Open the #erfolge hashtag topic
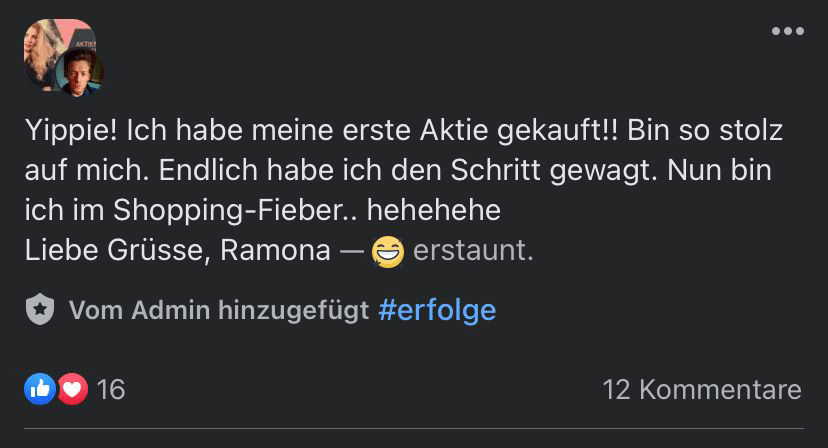The height and width of the screenshot is (448, 828). [x=438, y=310]
